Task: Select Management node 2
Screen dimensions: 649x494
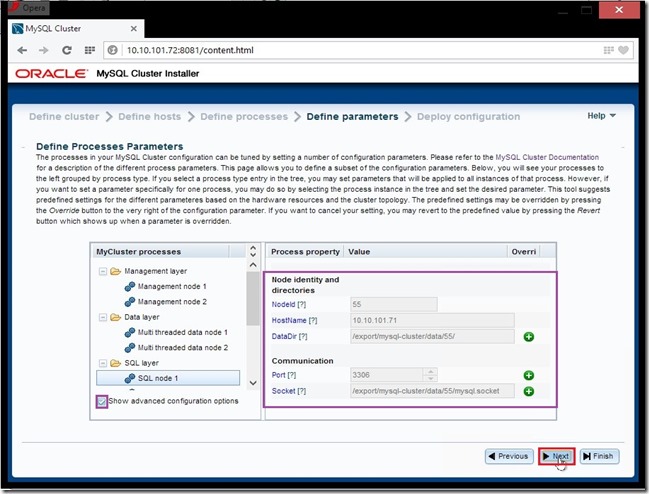Action: point(172,302)
